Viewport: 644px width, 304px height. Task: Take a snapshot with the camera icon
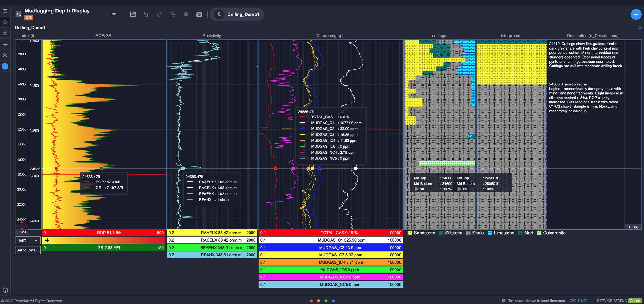click(199, 14)
